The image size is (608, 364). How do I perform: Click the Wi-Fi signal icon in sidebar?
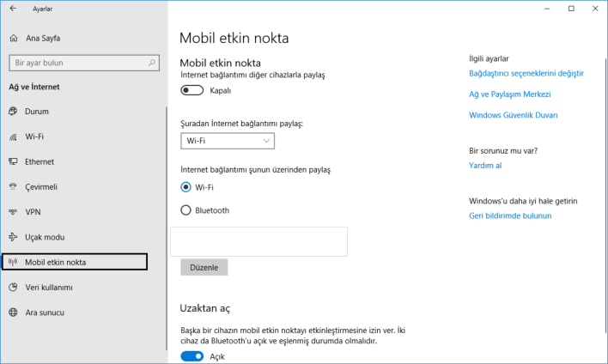(13, 136)
